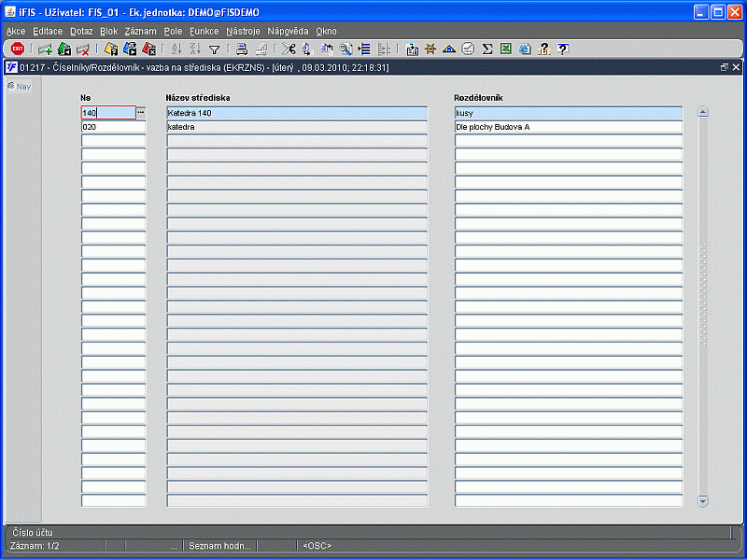Click the green Excel export icon

coord(505,49)
